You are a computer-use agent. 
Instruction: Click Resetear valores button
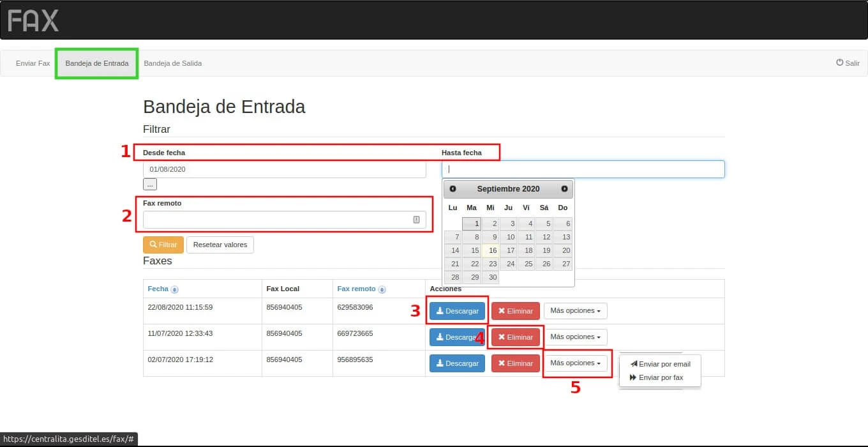pos(220,245)
